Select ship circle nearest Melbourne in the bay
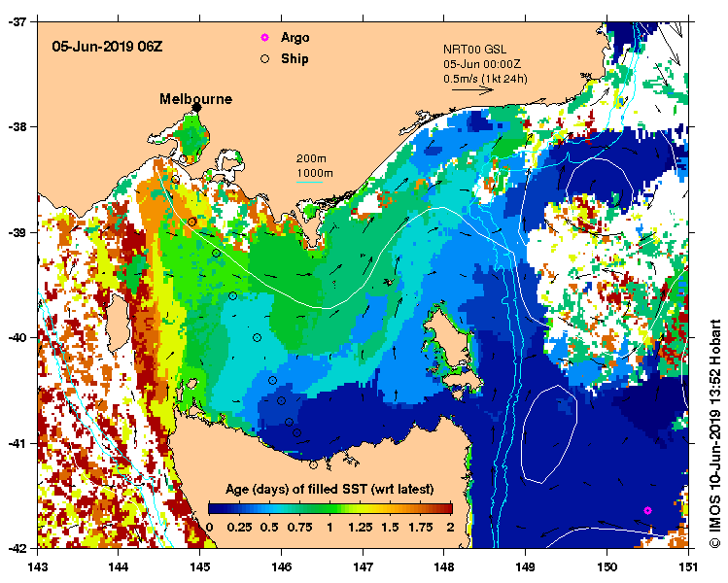The width and height of the screenshot is (728, 583). coord(183,158)
